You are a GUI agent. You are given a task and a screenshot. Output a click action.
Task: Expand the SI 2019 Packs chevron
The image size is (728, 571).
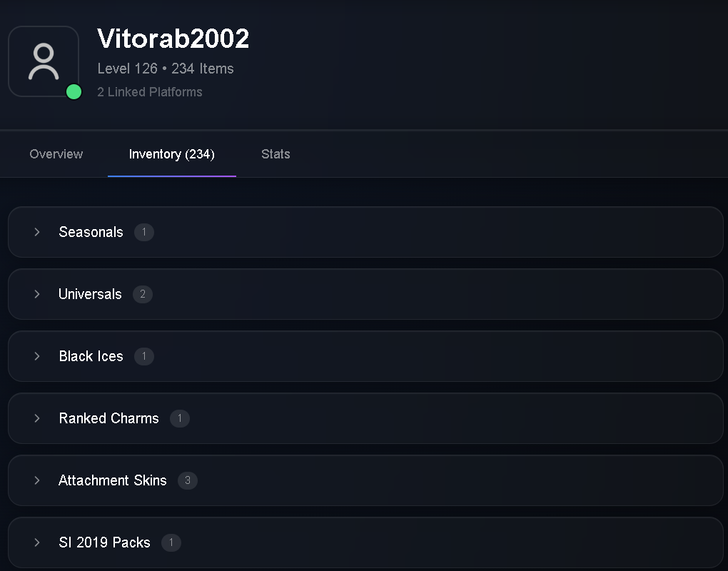(37, 542)
